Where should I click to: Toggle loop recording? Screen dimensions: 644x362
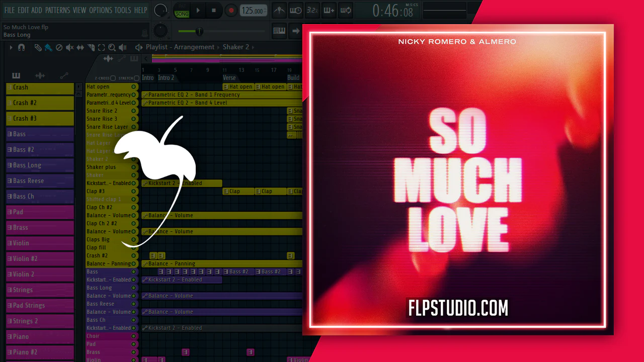345,10
